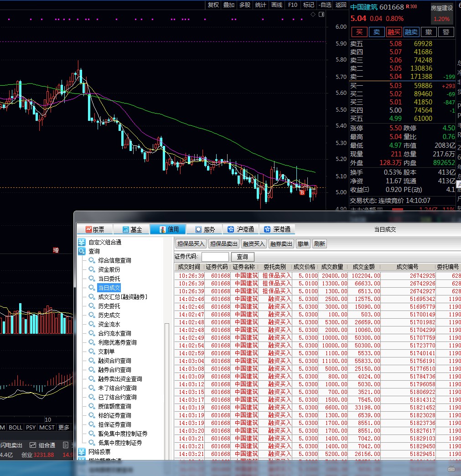
Task: Click the 撤 button in quote panel
Action: pos(429,32)
